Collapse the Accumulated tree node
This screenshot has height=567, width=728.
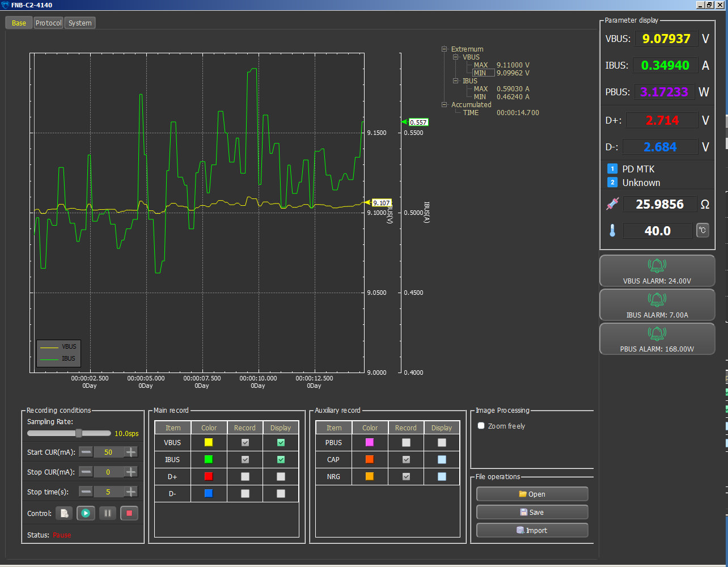click(445, 105)
